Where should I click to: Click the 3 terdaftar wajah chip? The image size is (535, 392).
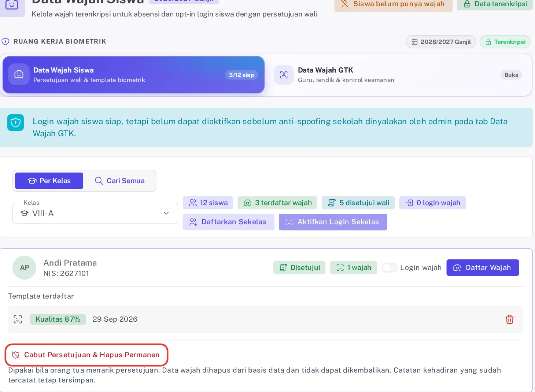[x=277, y=203]
